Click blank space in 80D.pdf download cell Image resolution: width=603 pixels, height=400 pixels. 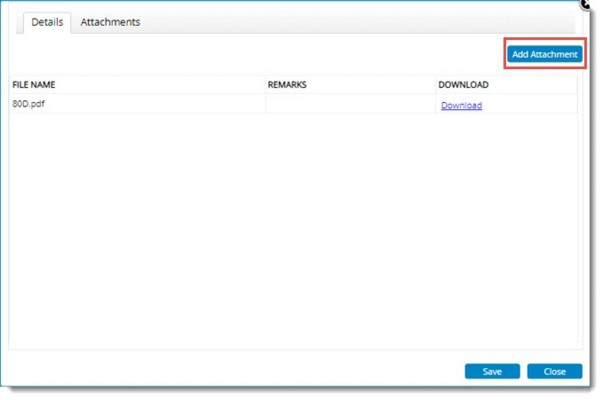[x=530, y=105]
